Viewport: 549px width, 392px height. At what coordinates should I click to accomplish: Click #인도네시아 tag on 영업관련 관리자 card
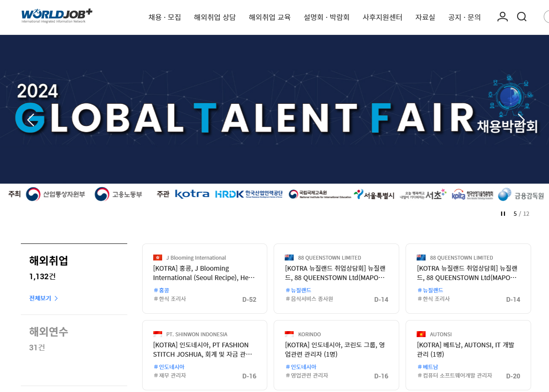point(301,367)
